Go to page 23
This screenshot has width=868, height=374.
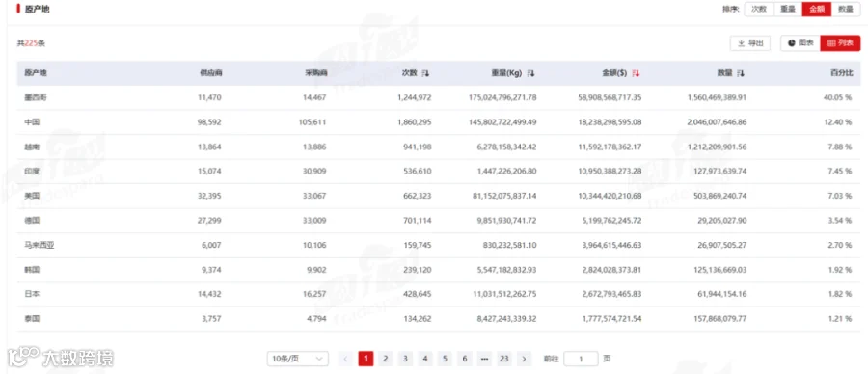[503, 359]
